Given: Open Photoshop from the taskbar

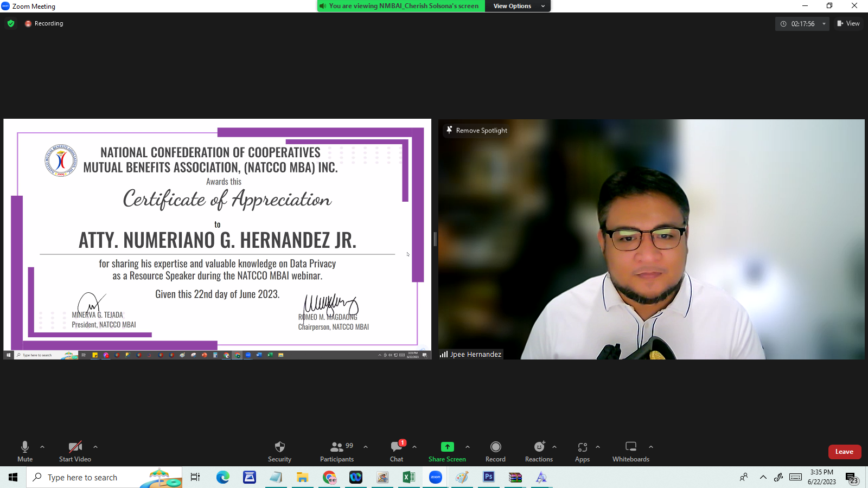Looking at the screenshot, I should (489, 477).
